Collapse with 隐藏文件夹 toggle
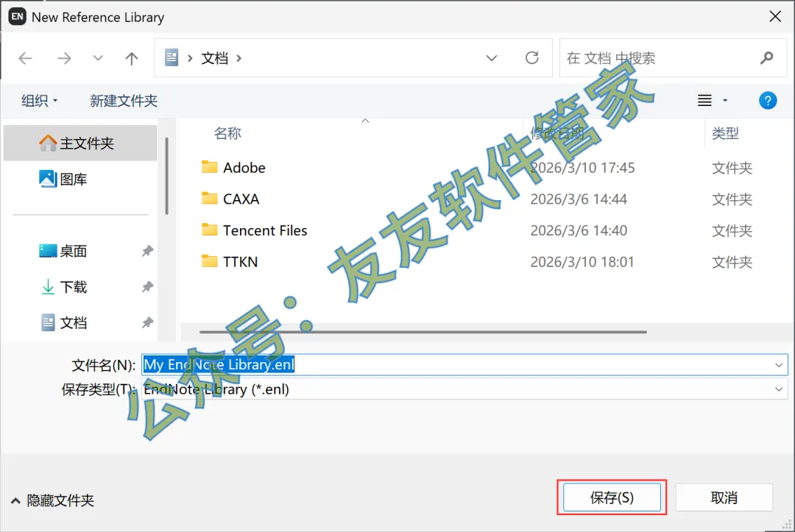The height and width of the screenshot is (532, 795). 53,500
